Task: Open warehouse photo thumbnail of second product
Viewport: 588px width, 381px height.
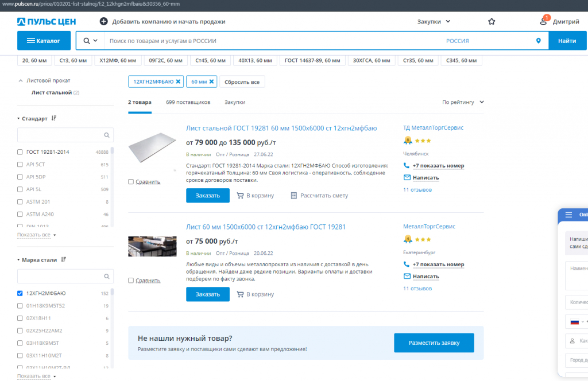Action: click(152, 246)
